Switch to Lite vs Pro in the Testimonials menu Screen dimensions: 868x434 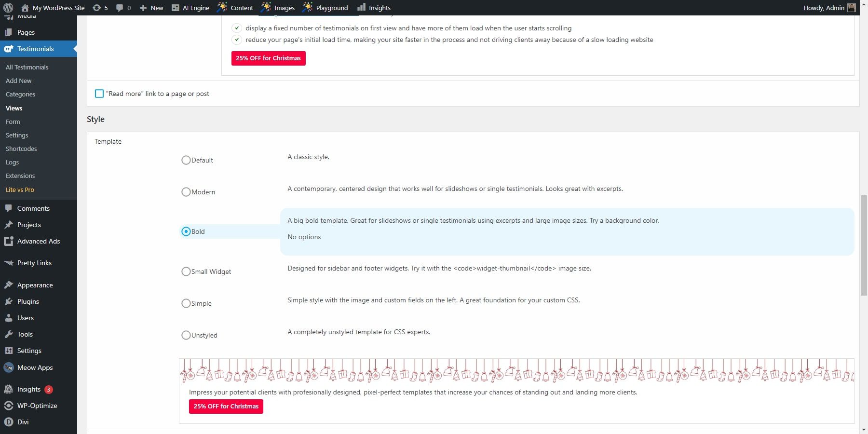click(20, 190)
